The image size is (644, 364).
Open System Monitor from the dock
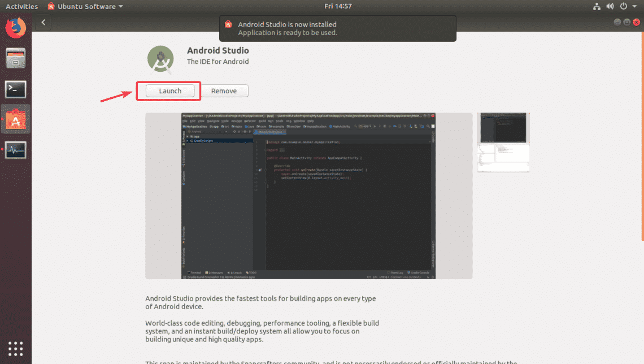[x=16, y=150]
